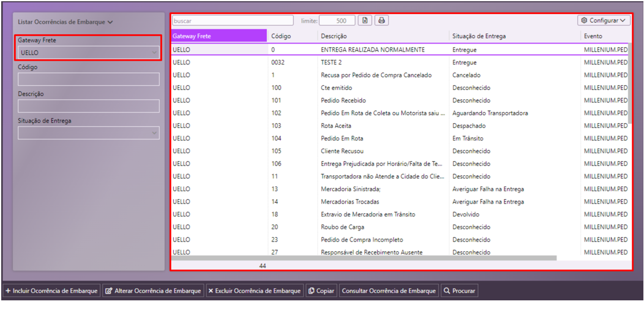The image size is (644, 312).
Task: Open the Situação de Entrega filter dropdown
Action: coord(89,132)
